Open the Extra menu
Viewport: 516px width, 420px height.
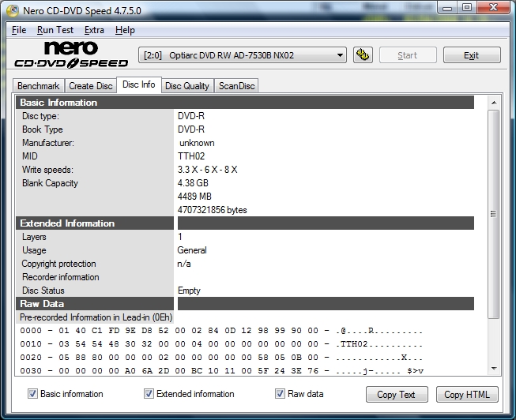(x=94, y=30)
